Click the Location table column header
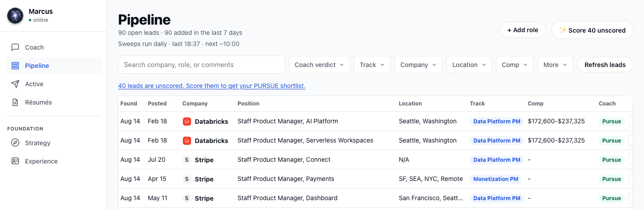 coord(410,104)
